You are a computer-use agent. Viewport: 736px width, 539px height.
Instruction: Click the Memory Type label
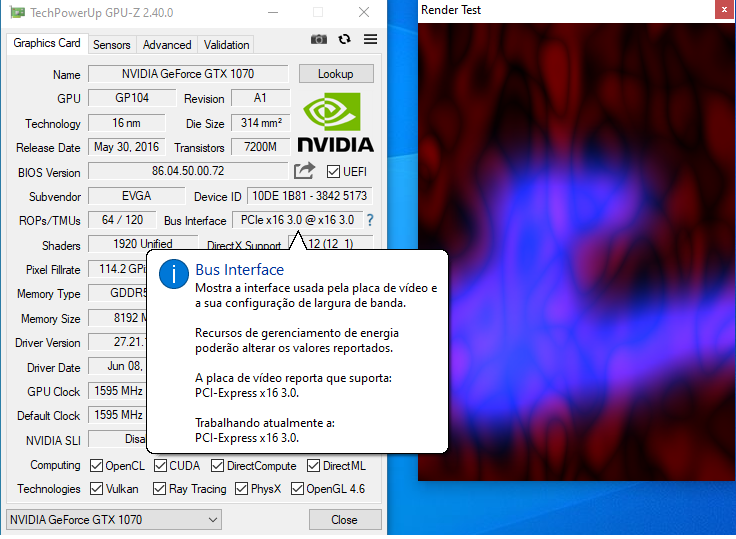pos(49,294)
